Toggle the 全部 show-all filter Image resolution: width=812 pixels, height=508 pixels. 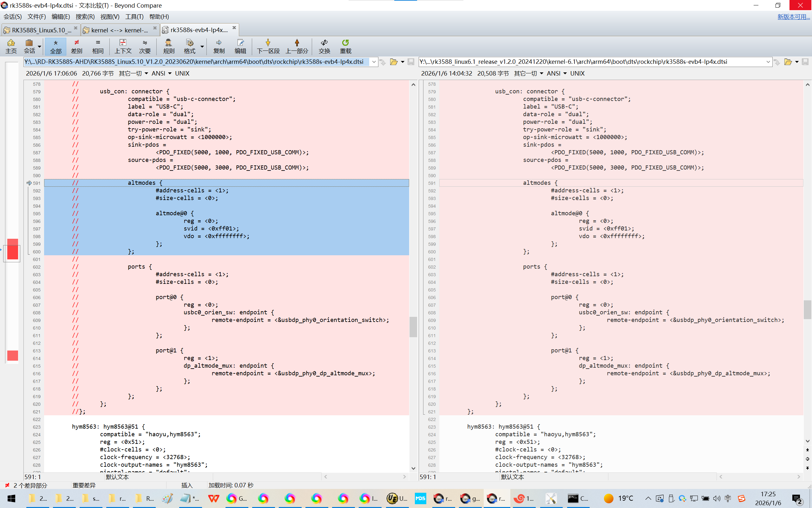click(56, 46)
